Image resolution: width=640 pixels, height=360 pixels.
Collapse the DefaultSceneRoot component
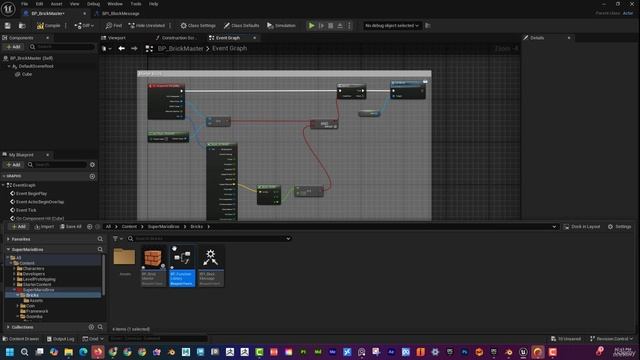pyautogui.click(x=9, y=66)
